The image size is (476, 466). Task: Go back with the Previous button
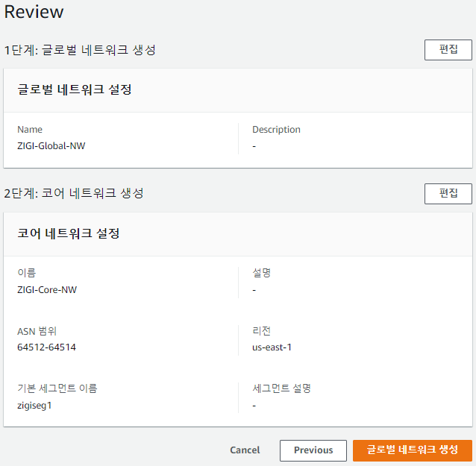[313, 450]
